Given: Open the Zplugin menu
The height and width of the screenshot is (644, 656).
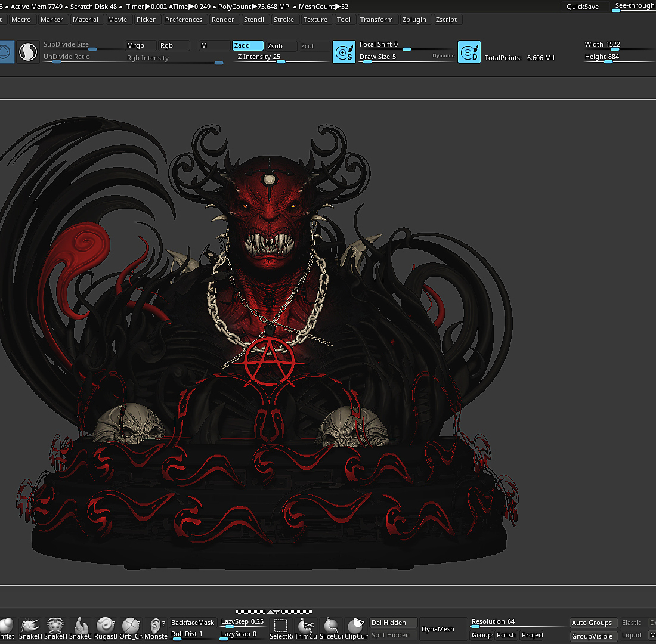Looking at the screenshot, I should click(414, 20).
